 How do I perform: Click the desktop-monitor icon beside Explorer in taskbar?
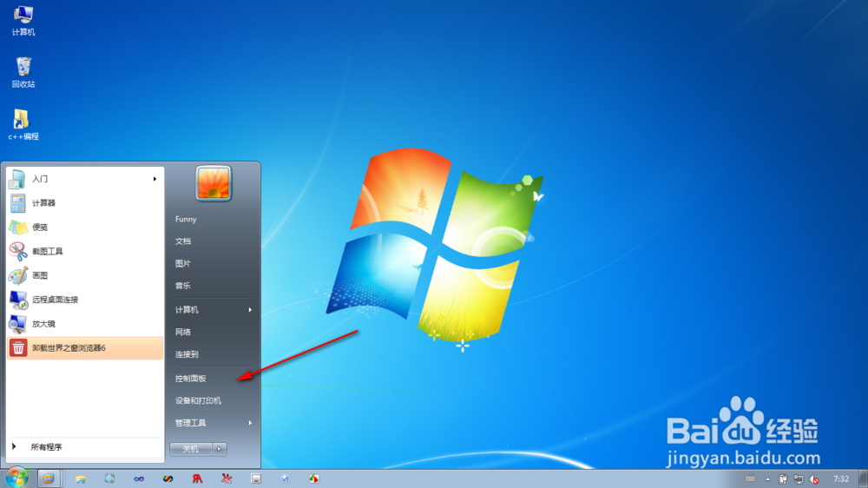click(109, 478)
